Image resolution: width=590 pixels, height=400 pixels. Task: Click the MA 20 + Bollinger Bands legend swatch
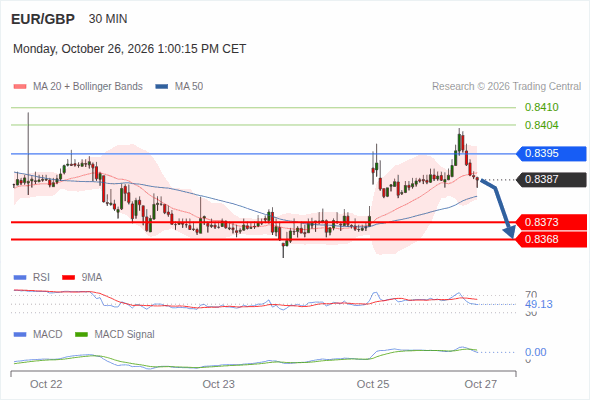(20, 87)
